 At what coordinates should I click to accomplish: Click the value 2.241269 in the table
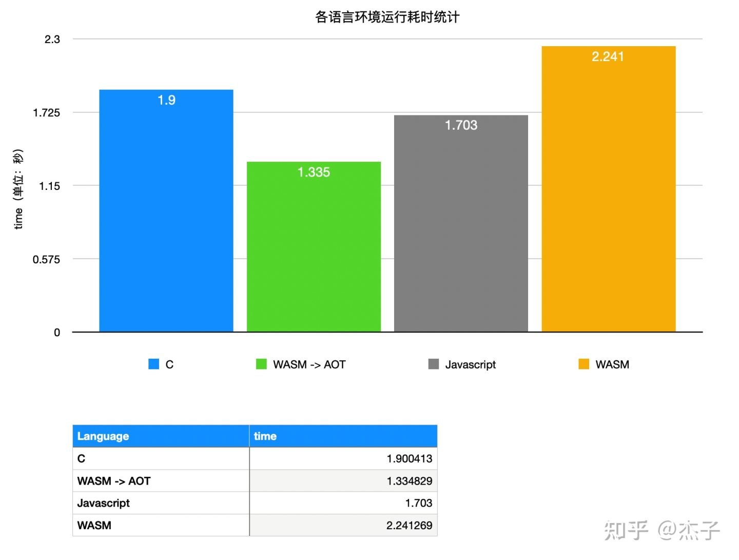tap(409, 525)
